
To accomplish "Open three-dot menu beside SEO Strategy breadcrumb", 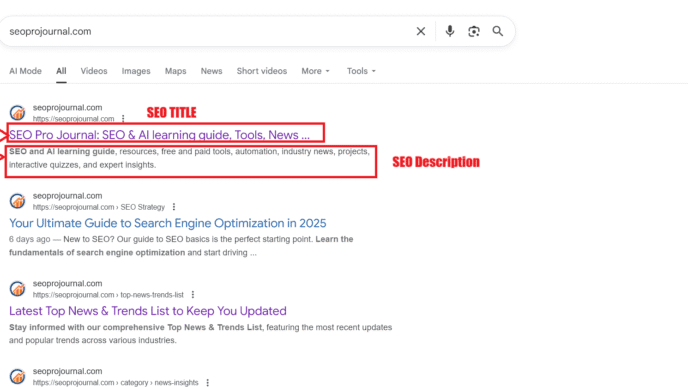I will click(x=174, y=207).
